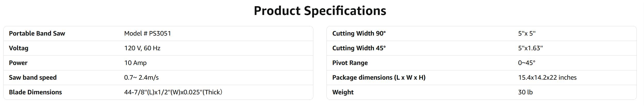Select the 0.7~ 2.4m/s speed value
Image resolution: width=644 pixels, height=108 pixels.
tap(141, 78)
